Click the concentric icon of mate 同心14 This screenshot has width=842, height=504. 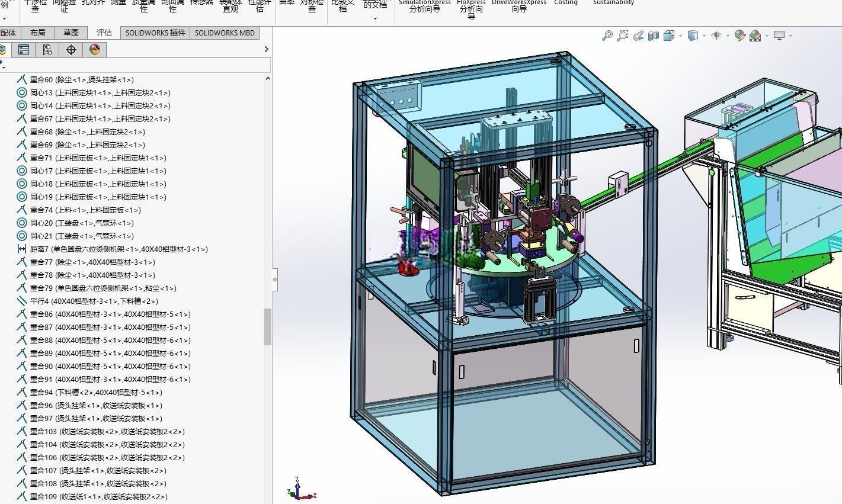(x=22, y=105)
